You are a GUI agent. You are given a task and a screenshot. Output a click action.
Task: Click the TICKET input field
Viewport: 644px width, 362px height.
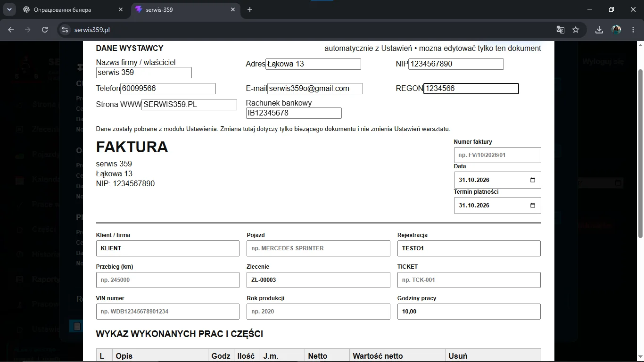(469, 280)
